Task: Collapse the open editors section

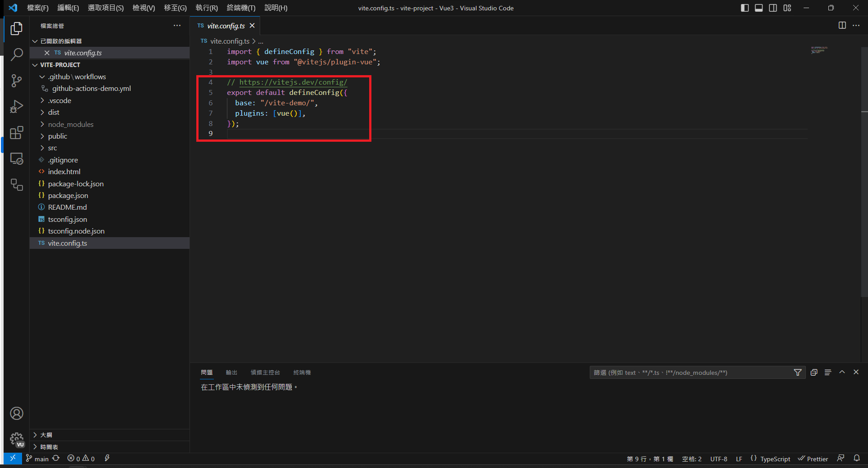Action: pyautogui.click(x=109, y=41)
